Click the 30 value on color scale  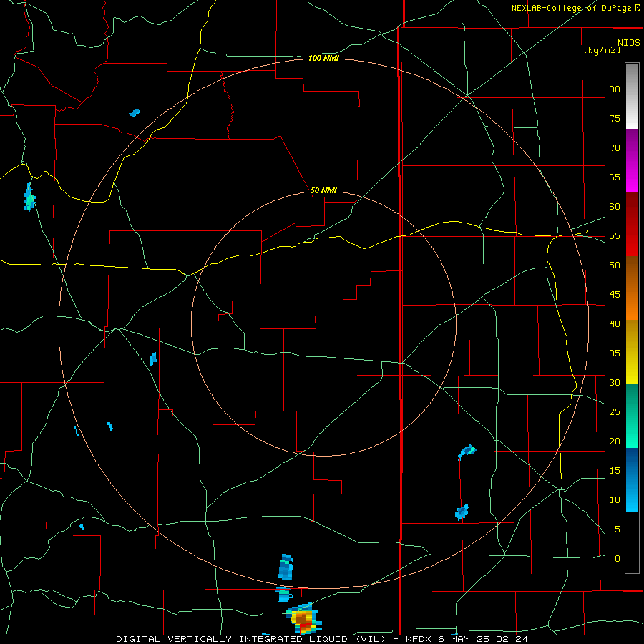coord(615,382)
